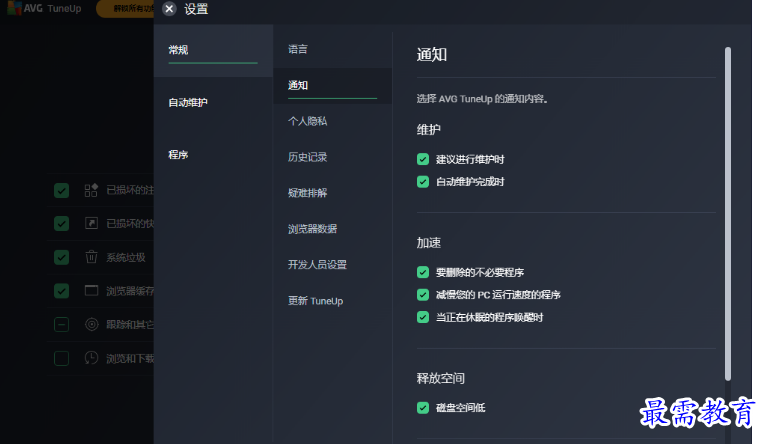764x444 pixels.
Task: Click the tracking target icon for 跟踪和其它
Action: coord(91,324)
